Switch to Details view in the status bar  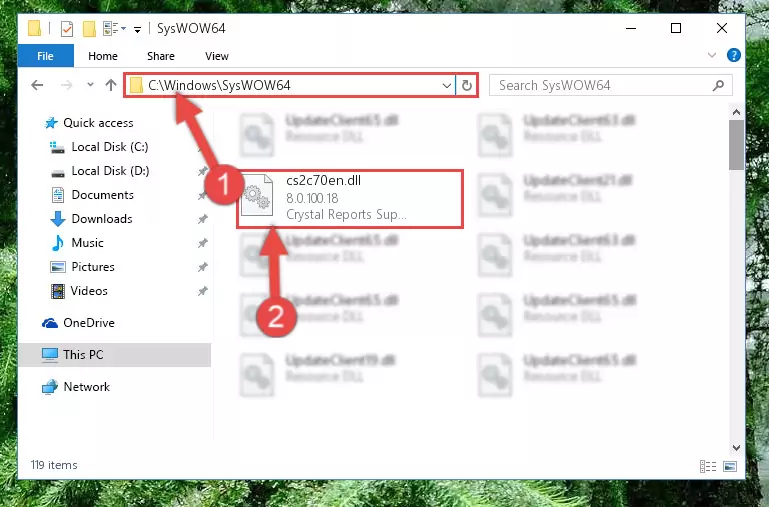click(x=708, y=466)
